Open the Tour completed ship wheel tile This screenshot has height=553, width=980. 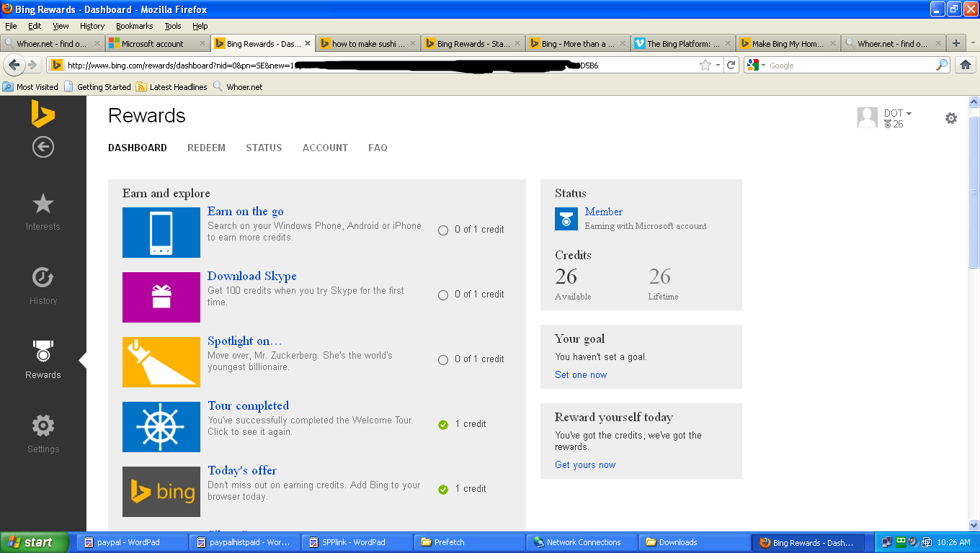(161, 427)
